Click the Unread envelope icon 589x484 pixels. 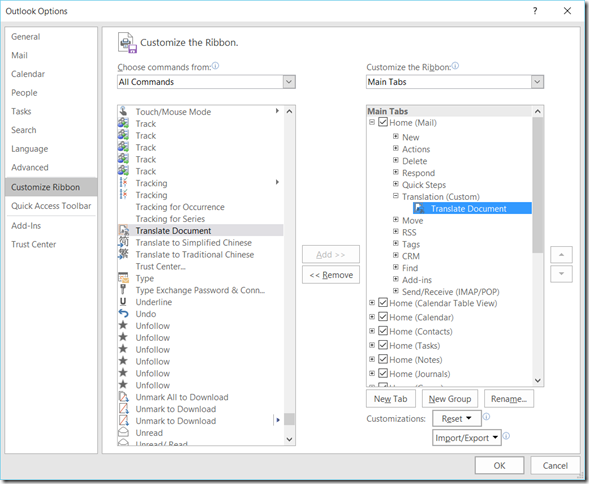123,433
